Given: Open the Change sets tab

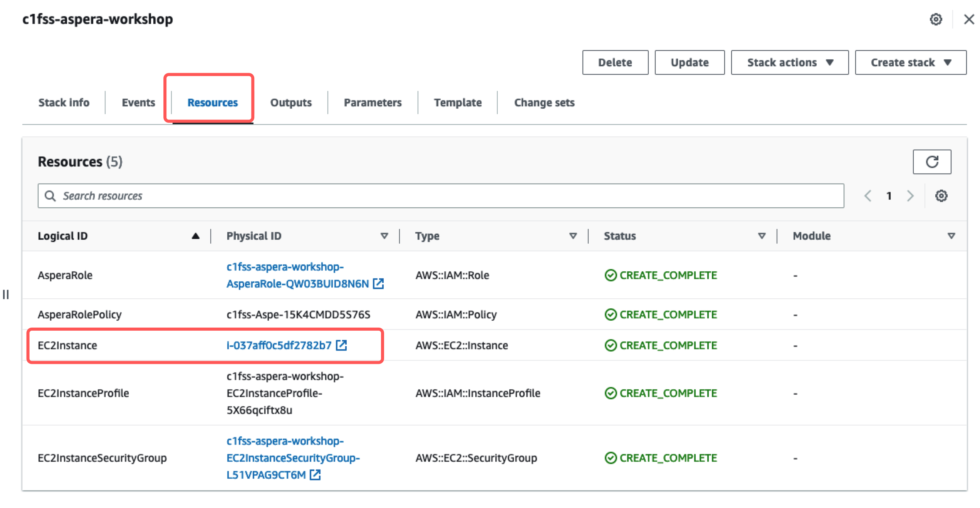Looking at the screenshot, I should (544, 103).
